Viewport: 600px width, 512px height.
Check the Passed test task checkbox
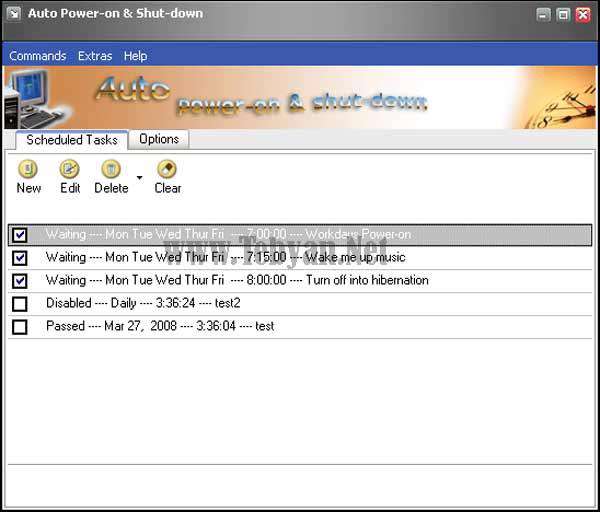click(20, 327)
